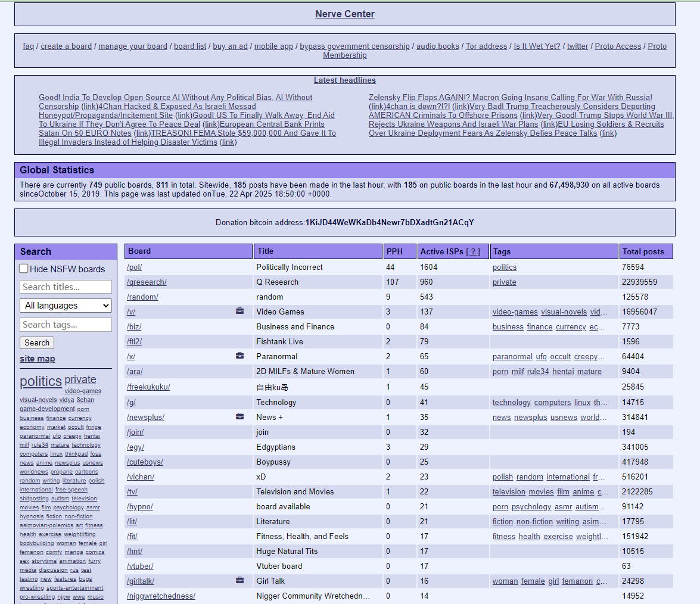Open the site map link

pos(38,359)
